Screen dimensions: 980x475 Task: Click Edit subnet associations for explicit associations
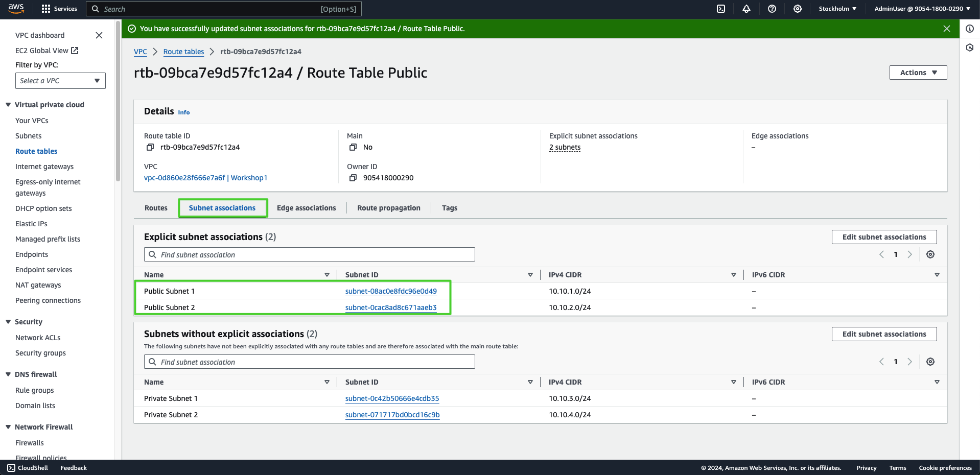(884, 237)
